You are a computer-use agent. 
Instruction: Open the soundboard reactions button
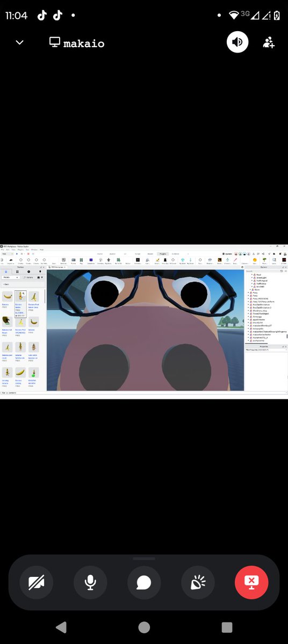(x=198, y=582)
